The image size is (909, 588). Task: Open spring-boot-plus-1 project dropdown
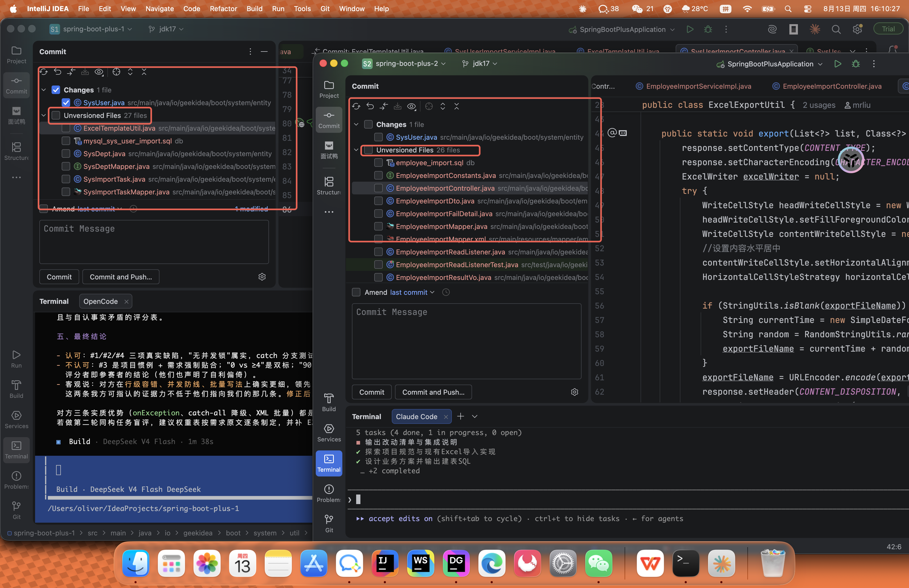click(x=91, y=29)
